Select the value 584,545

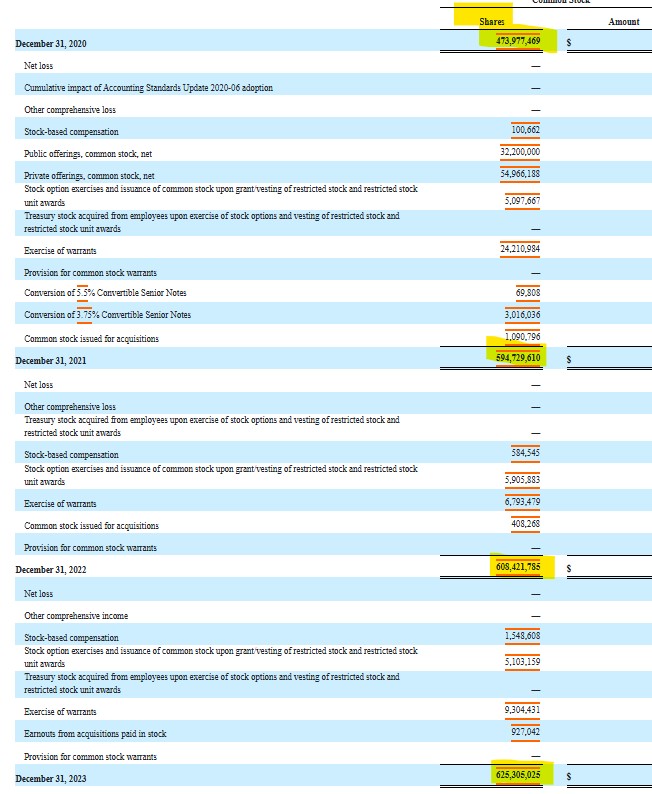pos(525,452)
